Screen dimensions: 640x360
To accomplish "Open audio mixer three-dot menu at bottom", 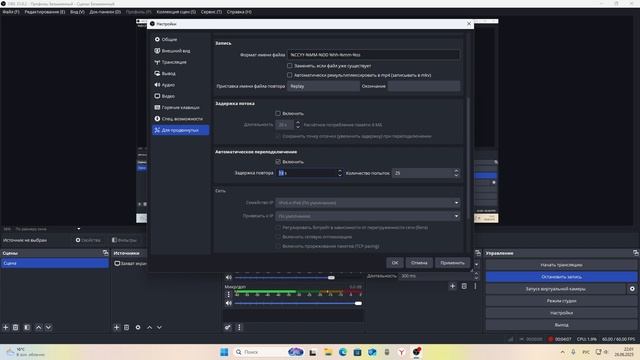I will [239, 327].
